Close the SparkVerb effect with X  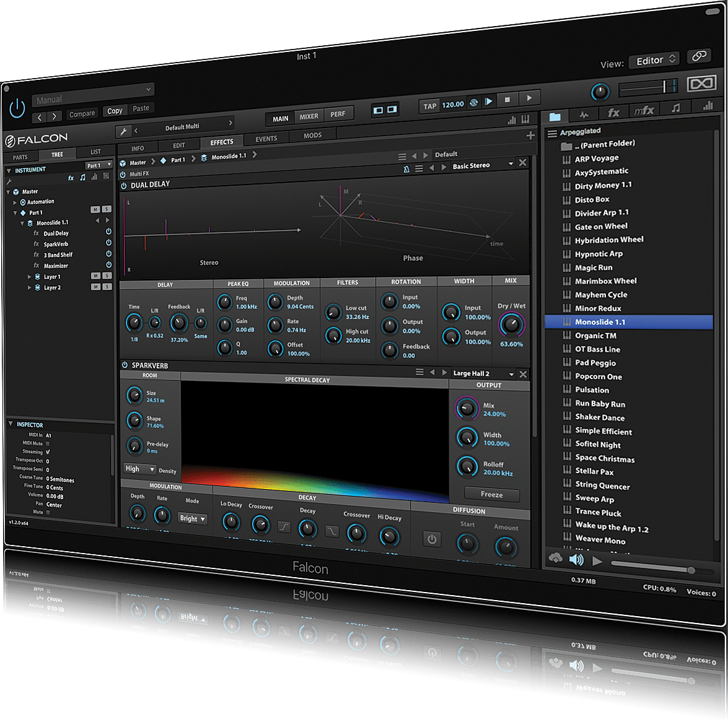[523, 374]
